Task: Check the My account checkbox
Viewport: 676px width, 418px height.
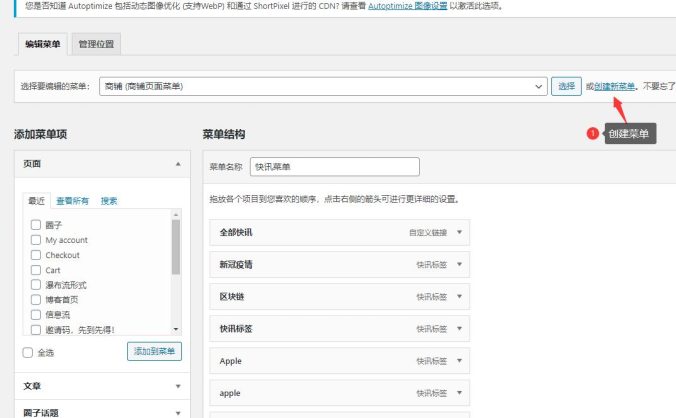Action: (x=36, y=240)
